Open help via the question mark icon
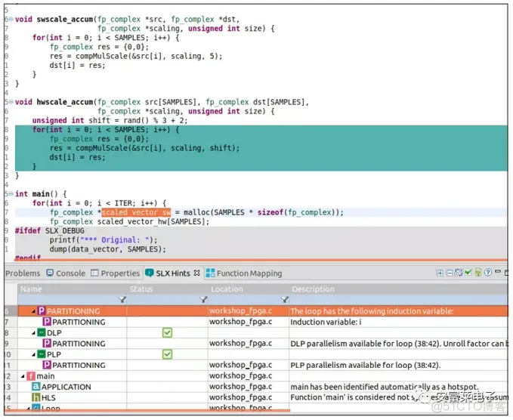 tap(488, 272)
